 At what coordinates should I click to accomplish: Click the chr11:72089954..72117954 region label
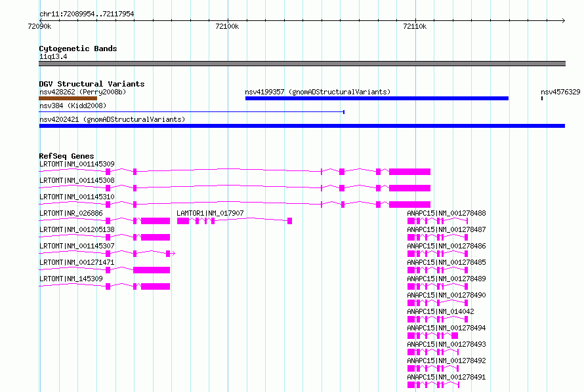pos(87,14)
